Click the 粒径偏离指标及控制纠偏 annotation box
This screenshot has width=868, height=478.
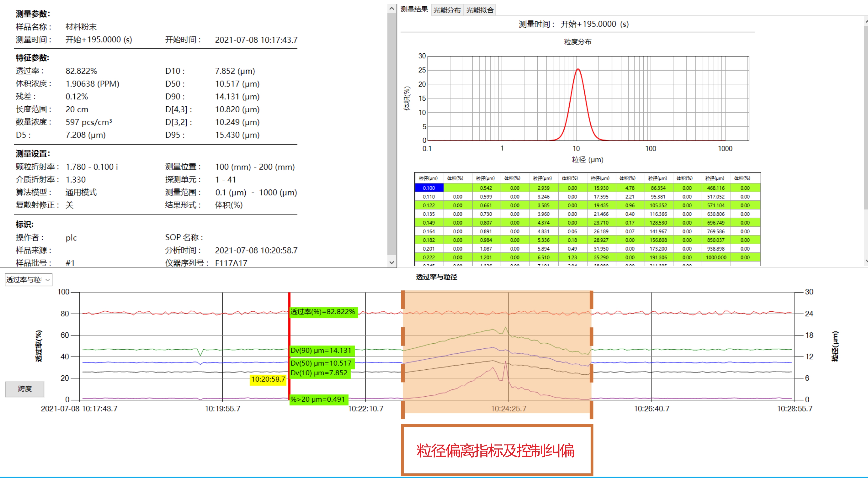497,450
